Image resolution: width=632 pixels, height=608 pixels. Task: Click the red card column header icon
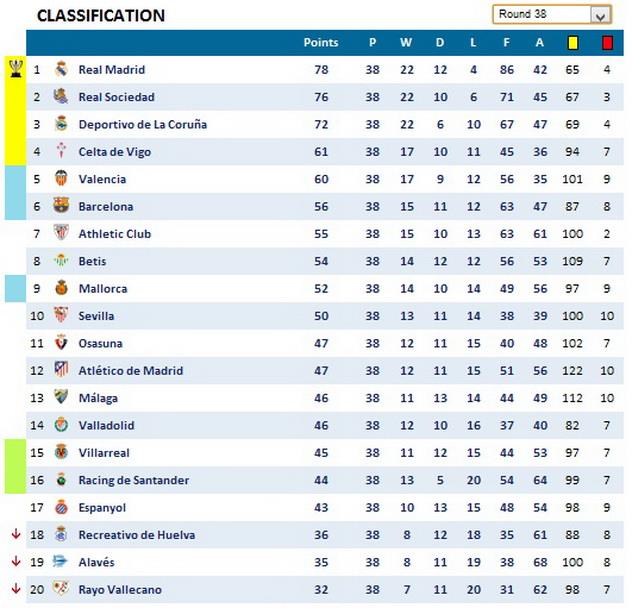tap(607, 43)
